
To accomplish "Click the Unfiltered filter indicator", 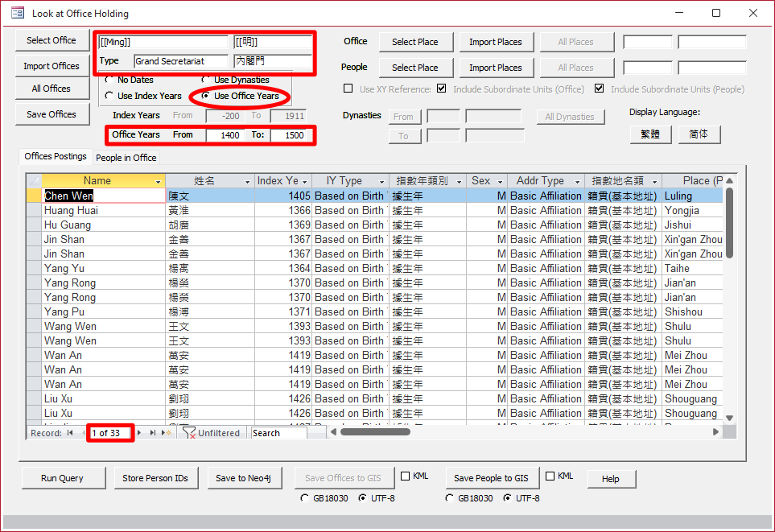I will pos(212,433).
